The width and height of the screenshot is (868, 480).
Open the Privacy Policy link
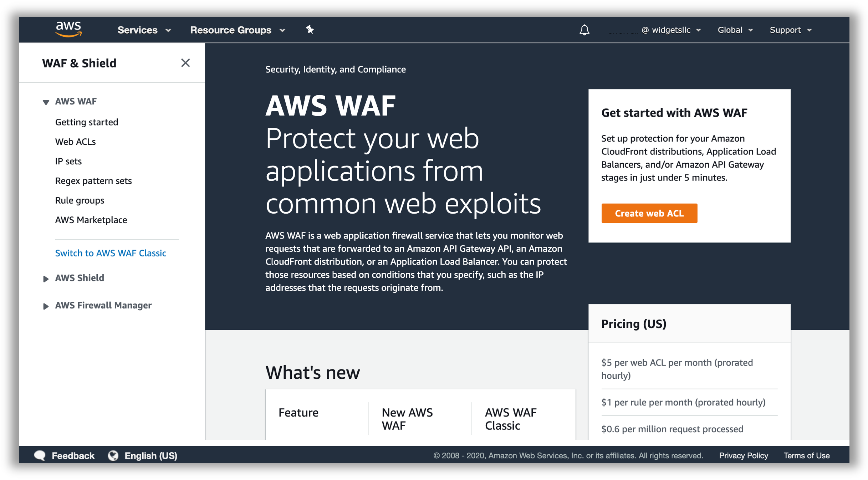(x=743, y=455)
